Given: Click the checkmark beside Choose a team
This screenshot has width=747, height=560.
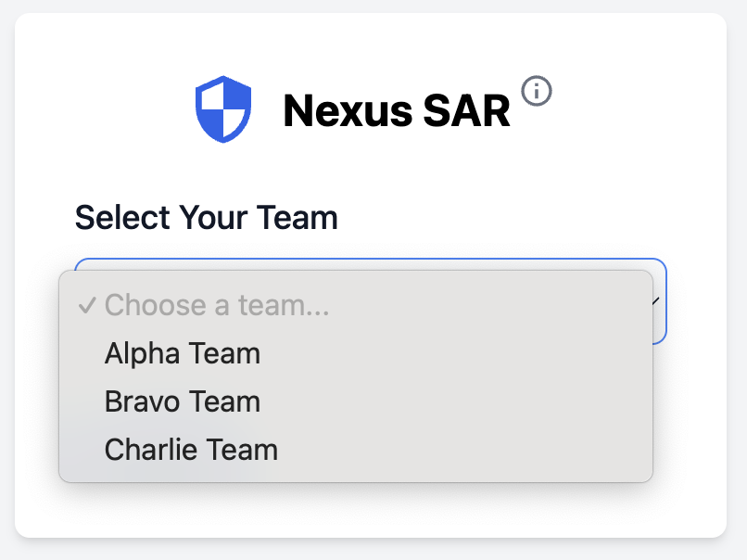Looking at the screenshot, I should tap(87, 305).
